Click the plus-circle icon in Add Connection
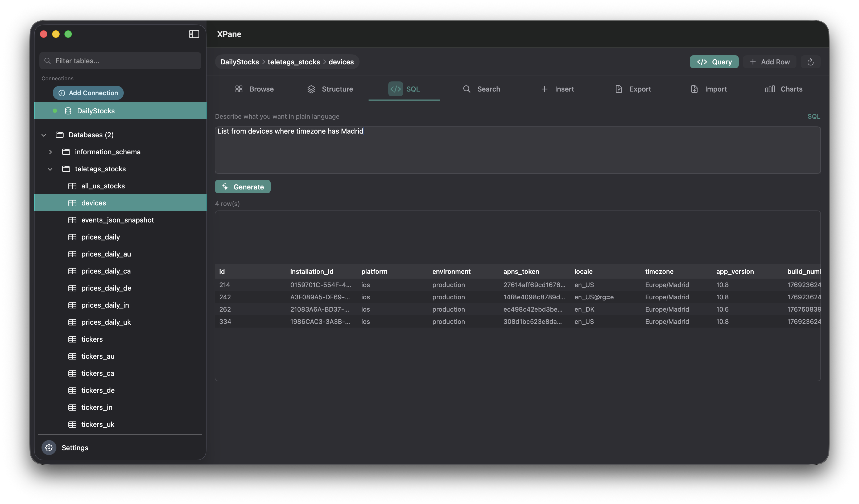 [x=62, y=93]
